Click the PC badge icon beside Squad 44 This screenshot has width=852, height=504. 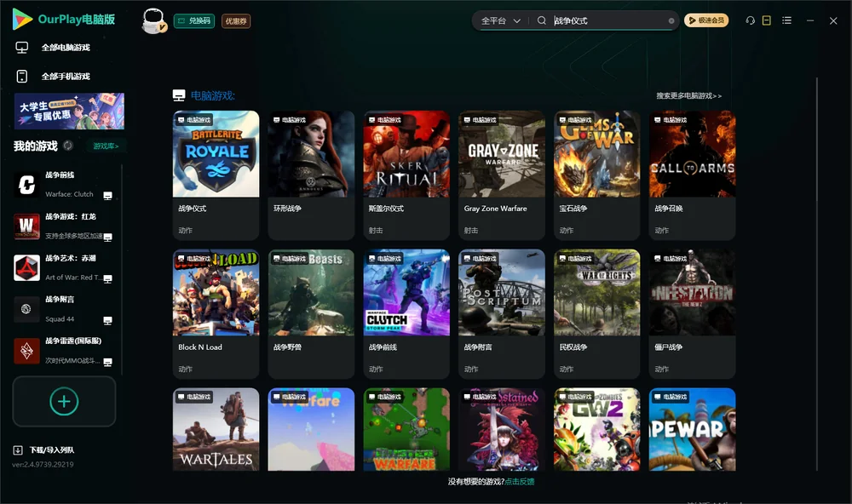pyautogui.click(x=107, y=320)
